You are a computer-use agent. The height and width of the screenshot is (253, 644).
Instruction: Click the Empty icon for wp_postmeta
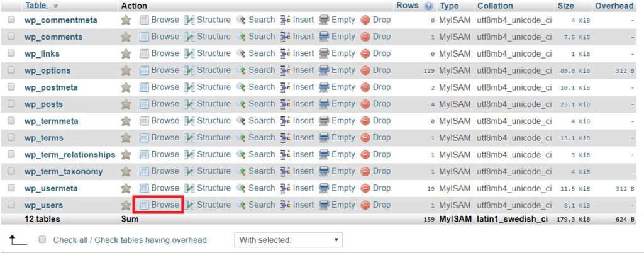click(324, 87)
